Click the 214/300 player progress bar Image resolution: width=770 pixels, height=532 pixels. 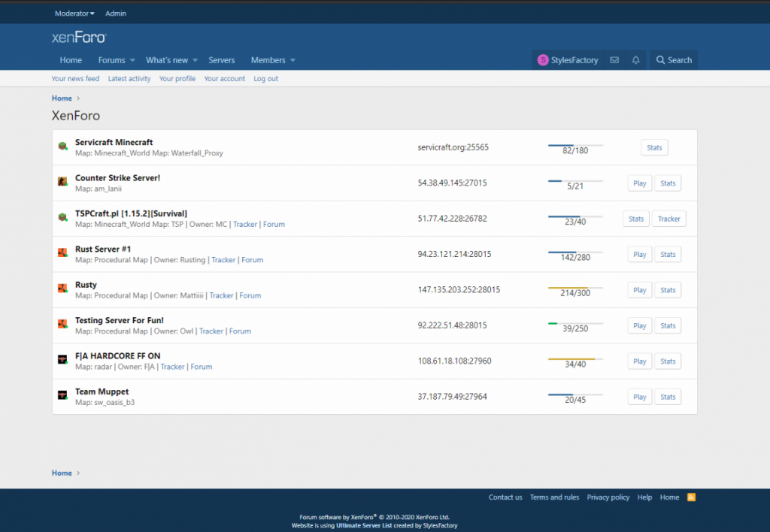(575, 288)
